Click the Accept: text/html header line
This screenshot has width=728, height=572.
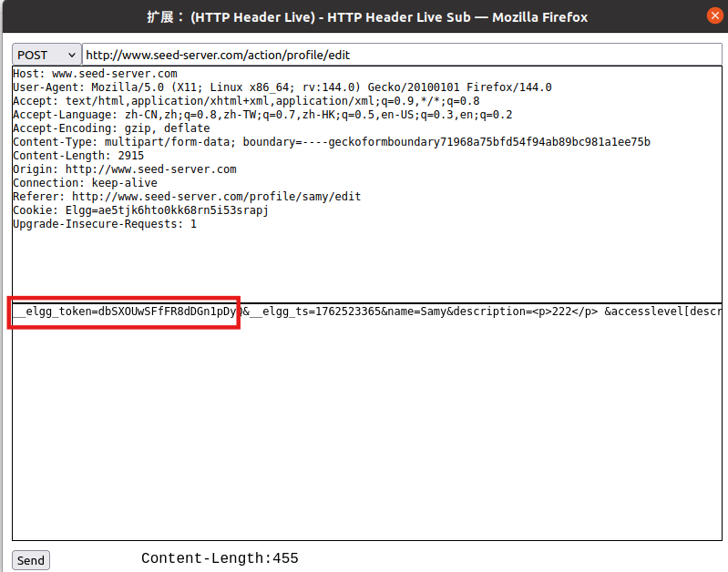pyautogui.click(x=246, y=101)
